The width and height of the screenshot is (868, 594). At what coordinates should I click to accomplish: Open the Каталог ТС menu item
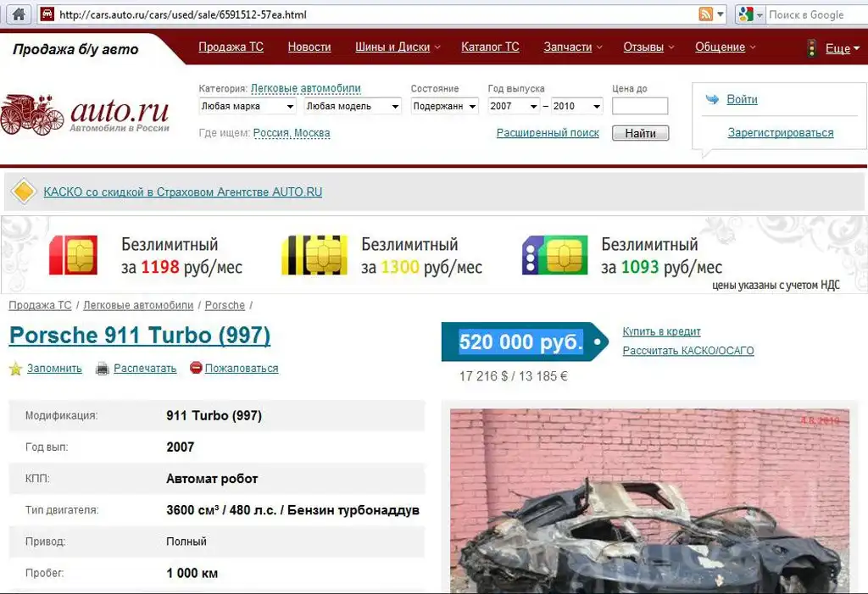click(490, 47)
